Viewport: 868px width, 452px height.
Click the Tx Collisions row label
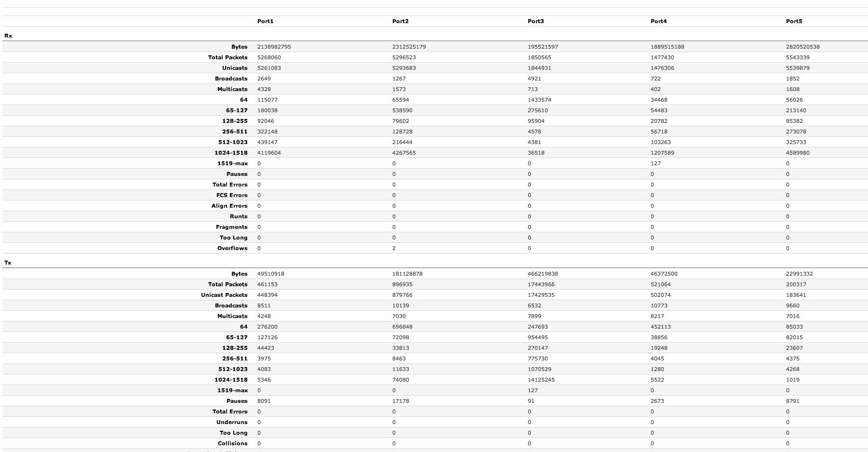(x=232, y=443)
